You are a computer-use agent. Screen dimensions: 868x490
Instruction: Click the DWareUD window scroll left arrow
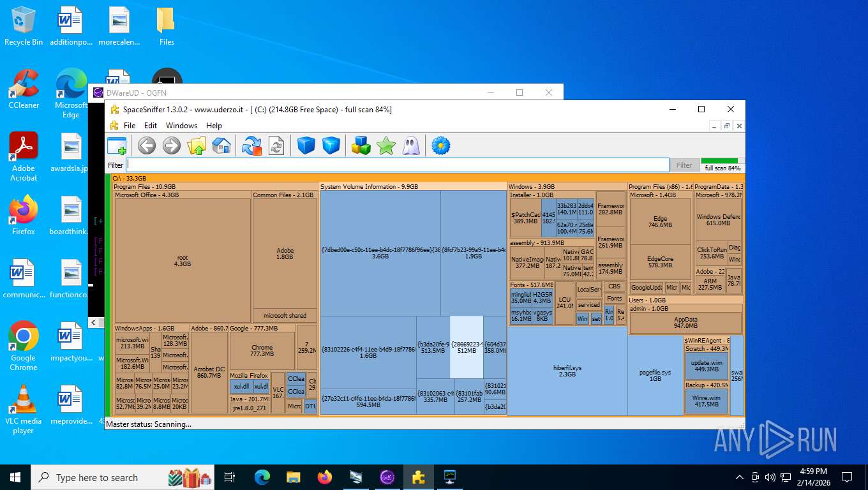94,323
